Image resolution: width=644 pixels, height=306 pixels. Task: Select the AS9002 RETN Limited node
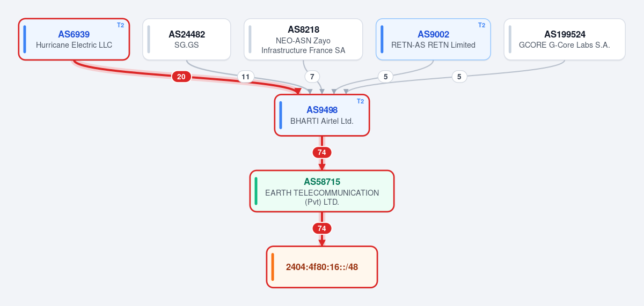pyautogui.click(x=433, y=40)
